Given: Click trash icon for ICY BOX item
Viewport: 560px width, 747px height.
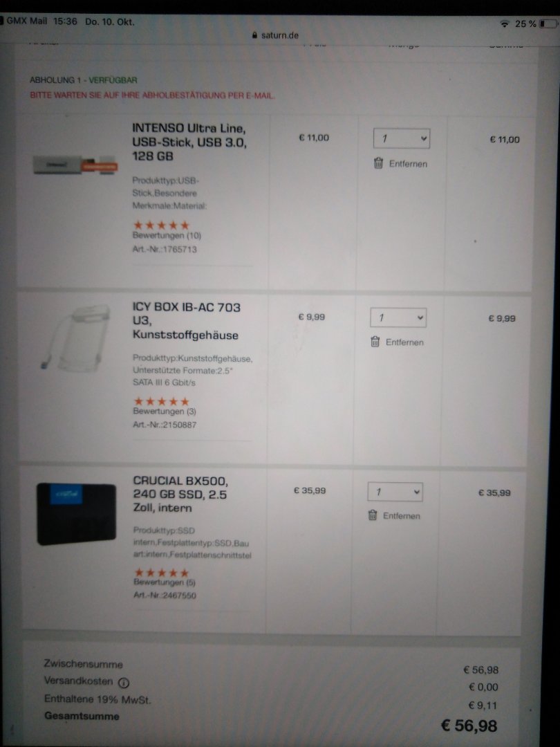Looking at the screenshot, I should 375,342.
